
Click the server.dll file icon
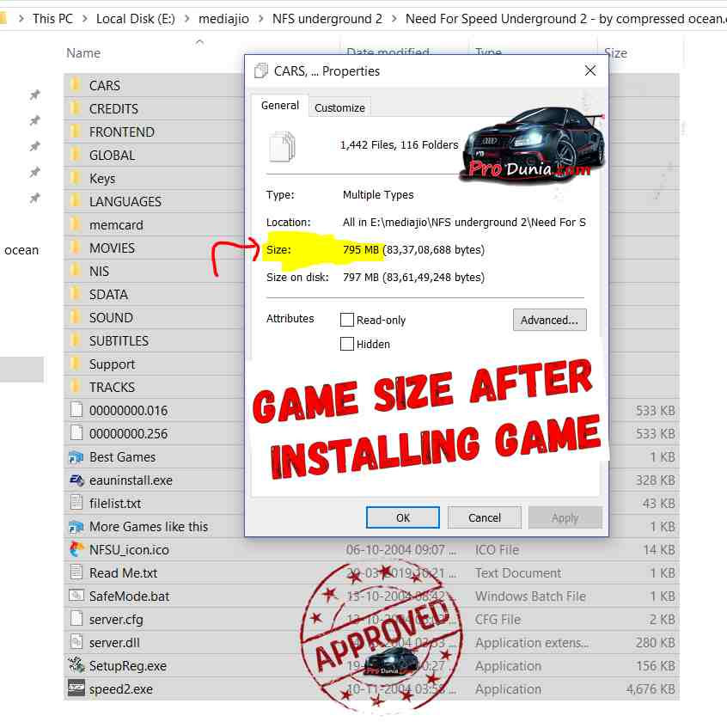tap(76, 642)
